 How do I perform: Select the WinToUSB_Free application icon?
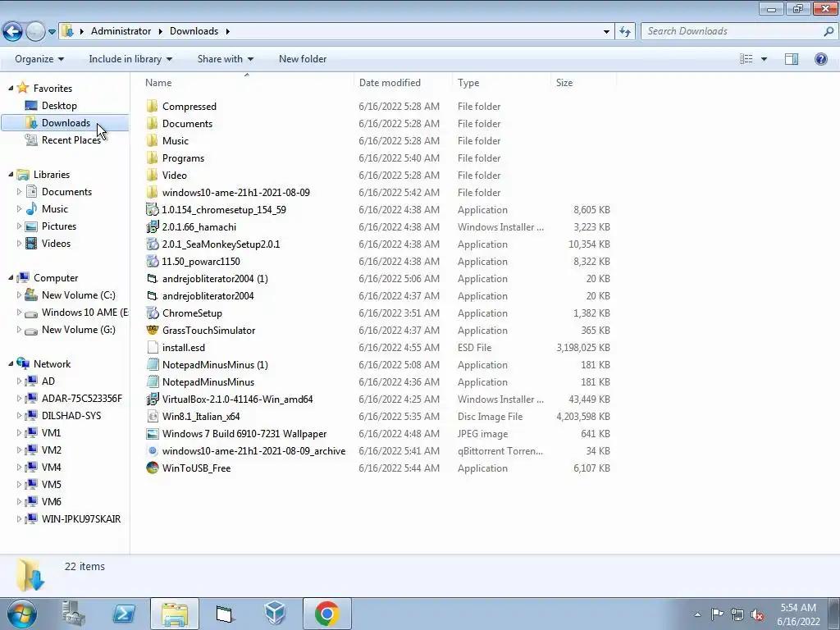[153, 468]
